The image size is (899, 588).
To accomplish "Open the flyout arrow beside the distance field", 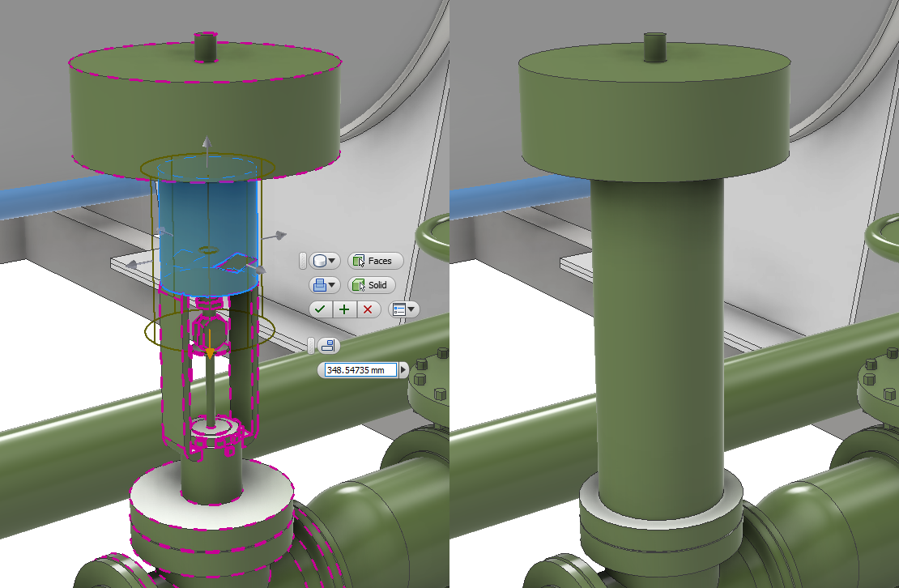I will click(x=403, y=370).
